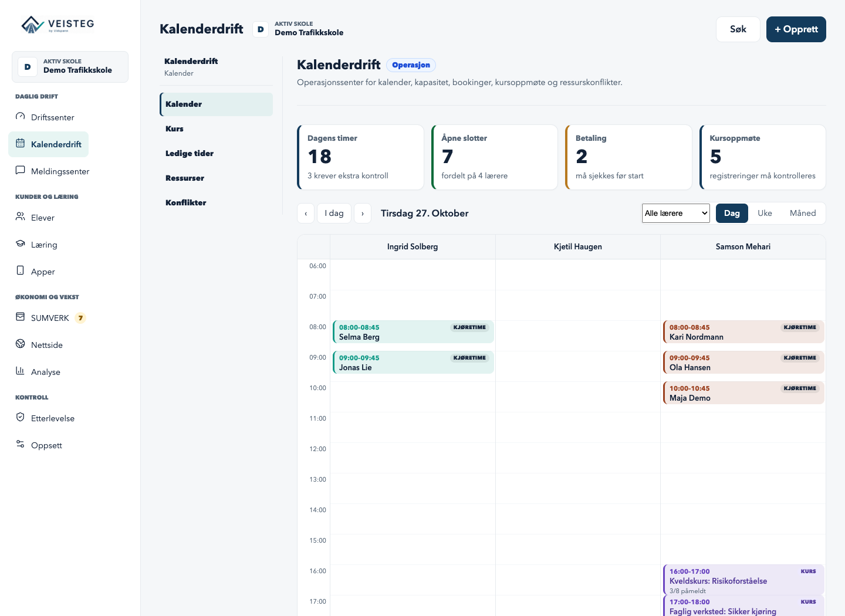This screenshot has width=845, height=616.
Task: Go to next day arrow
Action: pyautogui.click(x=363, y=214)
